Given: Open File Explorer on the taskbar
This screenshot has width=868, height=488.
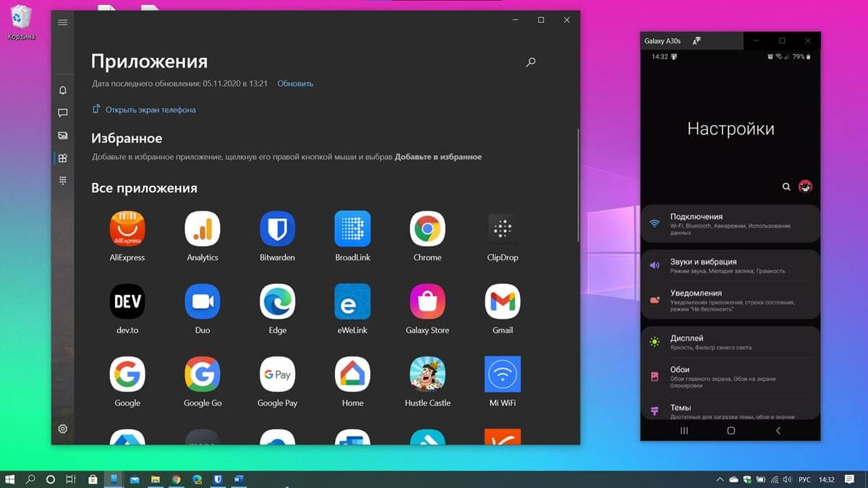Looking at the screenshot, I should coord(156,479).
